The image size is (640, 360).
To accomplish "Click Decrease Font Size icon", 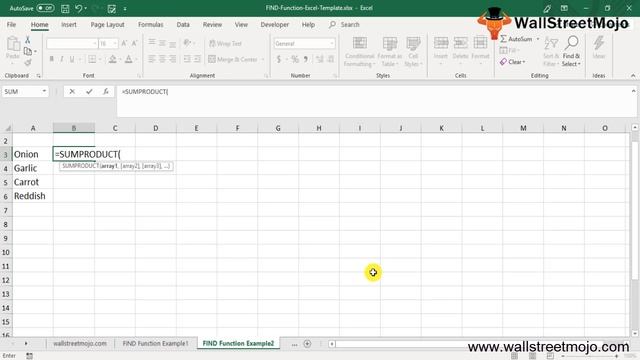I will [134, 43].
